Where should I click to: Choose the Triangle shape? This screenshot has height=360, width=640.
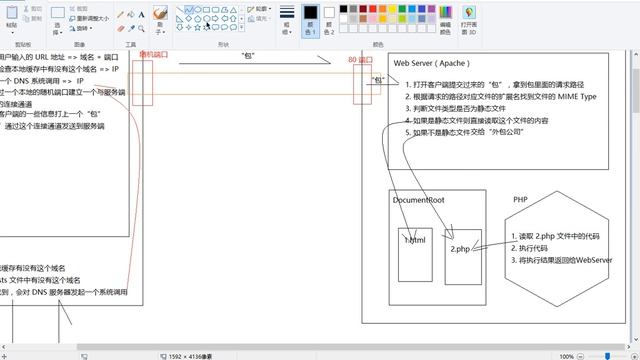point(233,10)
